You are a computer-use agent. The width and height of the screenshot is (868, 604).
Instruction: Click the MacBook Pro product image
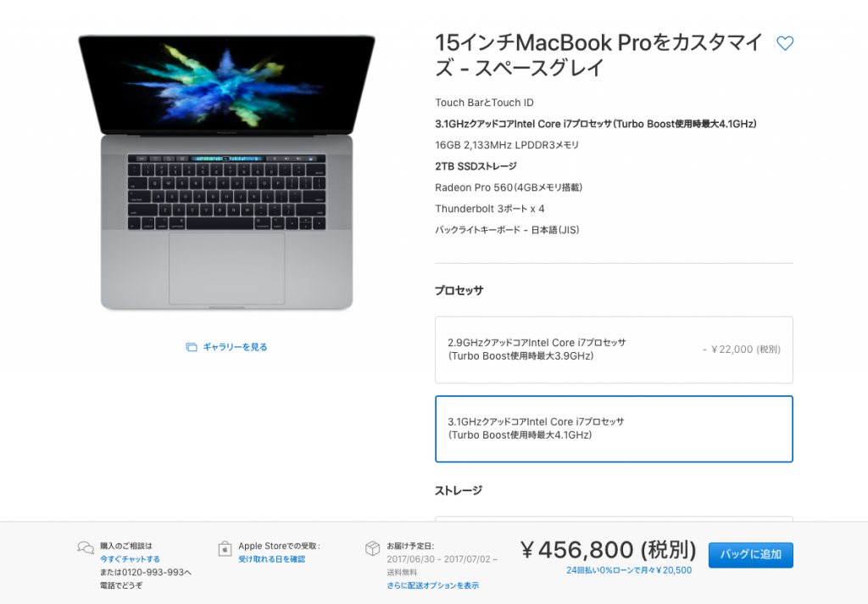pos(226,171)
